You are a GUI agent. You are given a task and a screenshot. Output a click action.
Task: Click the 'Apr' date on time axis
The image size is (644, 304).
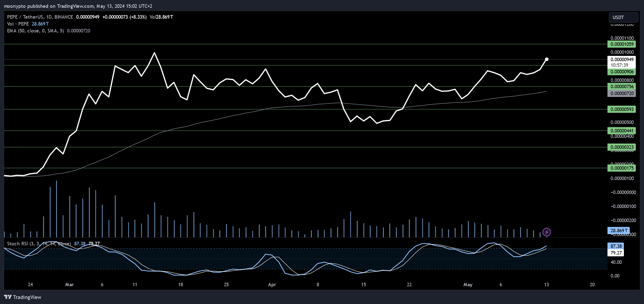pos(272,285)
